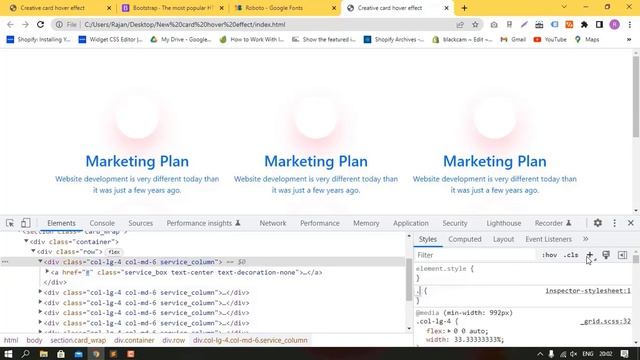The width and height of the screenshot is (640, 360).
Task: Open Chrome three-dot menu
Action: 630,24
